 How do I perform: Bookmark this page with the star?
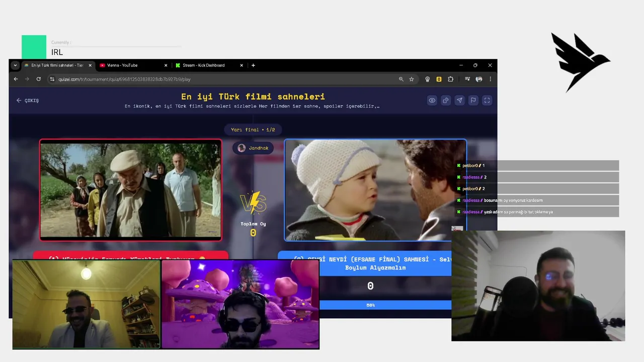click(412, 79)
